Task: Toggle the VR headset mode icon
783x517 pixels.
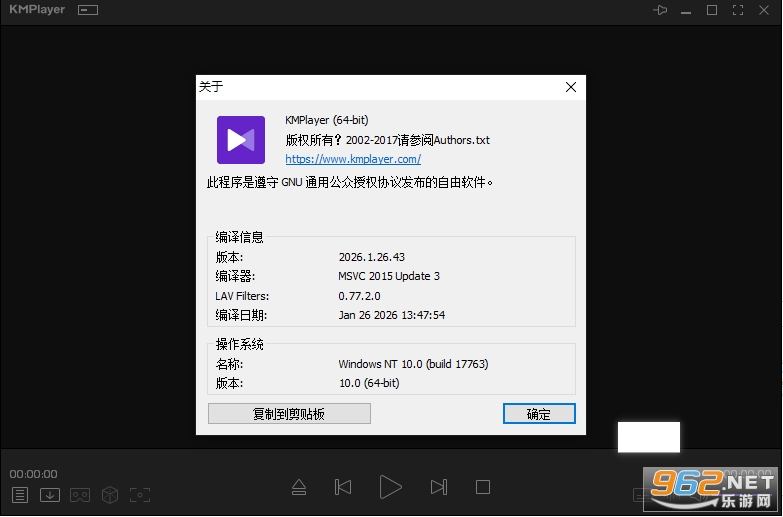Action: 80,495
